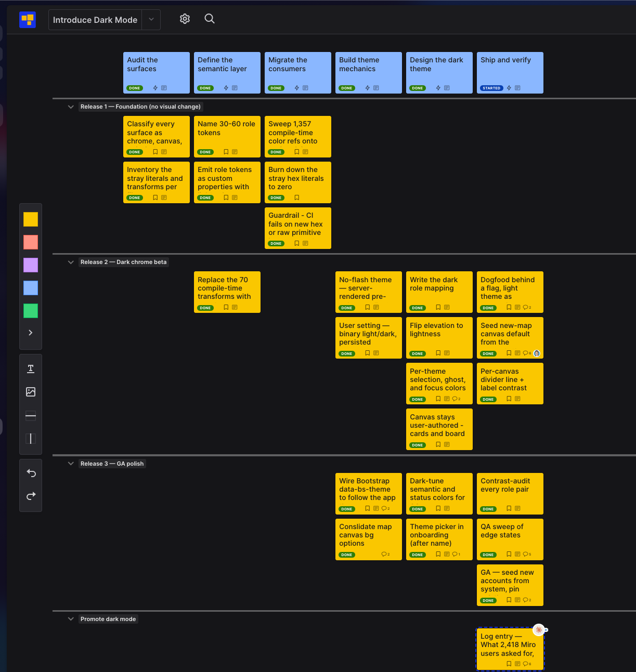Open 'Per-canvas divider line + label contrast' card

[x=510, y=384]
